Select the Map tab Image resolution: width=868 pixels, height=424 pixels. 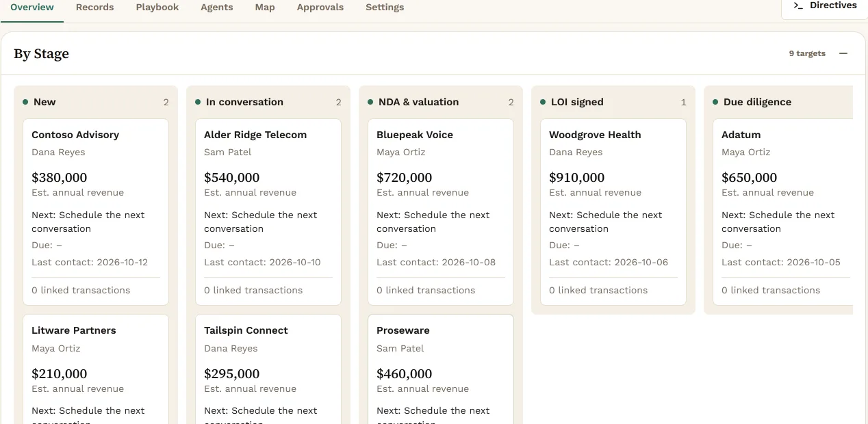click(x=265, y=8)
